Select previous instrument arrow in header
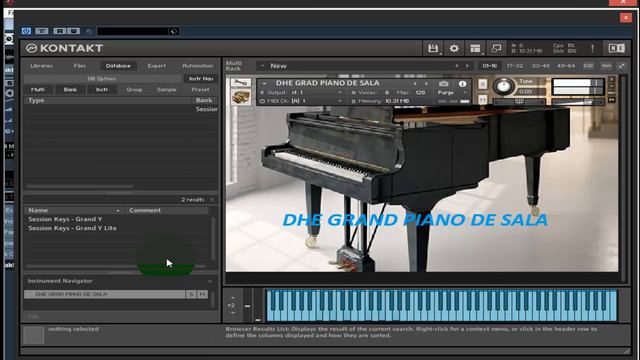The image size is (640, 360). 415,83
